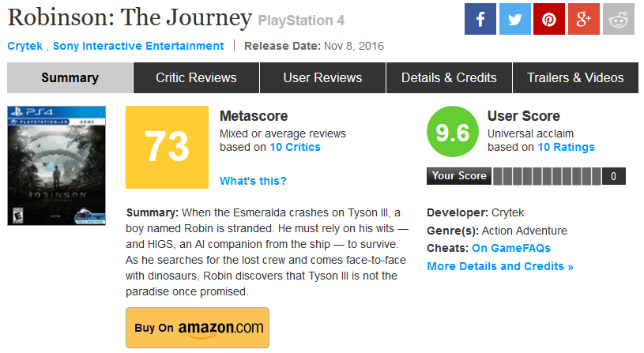
Task: Open the User Reviews tab
Action: tap(322, 77)
